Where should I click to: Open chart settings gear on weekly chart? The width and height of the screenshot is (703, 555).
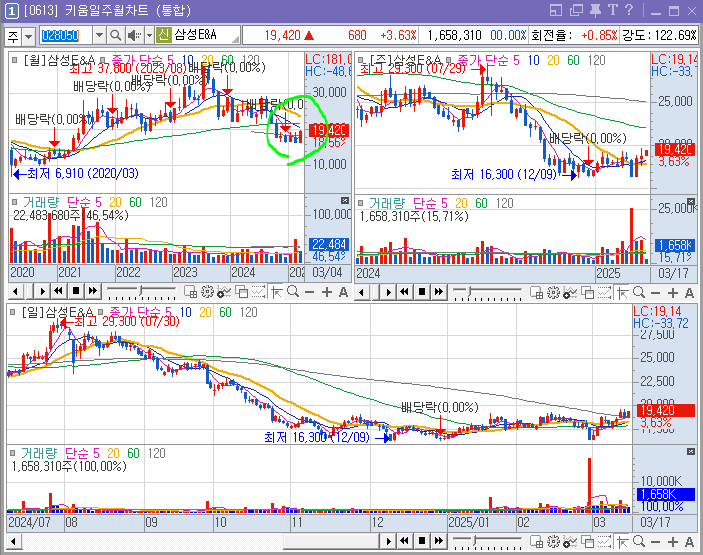pos(553,292)
